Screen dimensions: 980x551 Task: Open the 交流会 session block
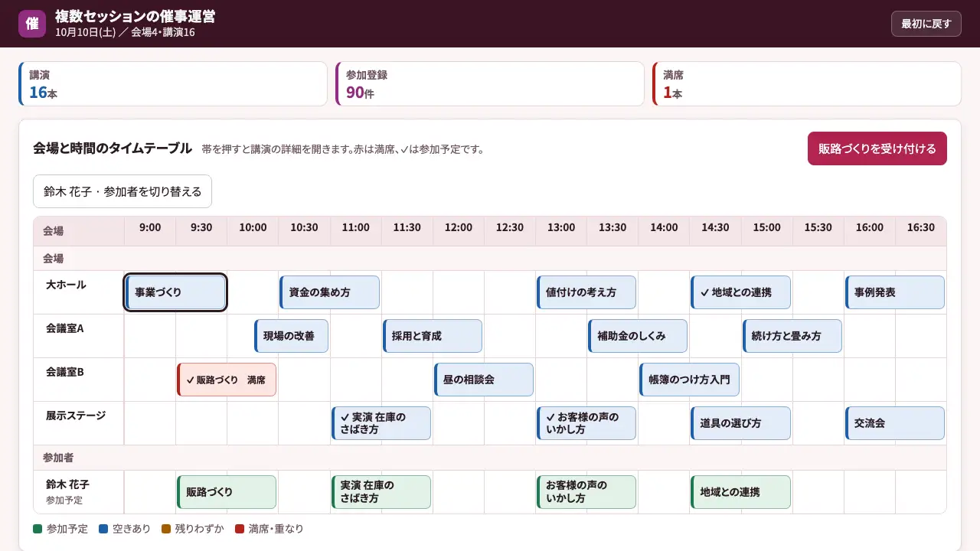(x=894, y=423)
